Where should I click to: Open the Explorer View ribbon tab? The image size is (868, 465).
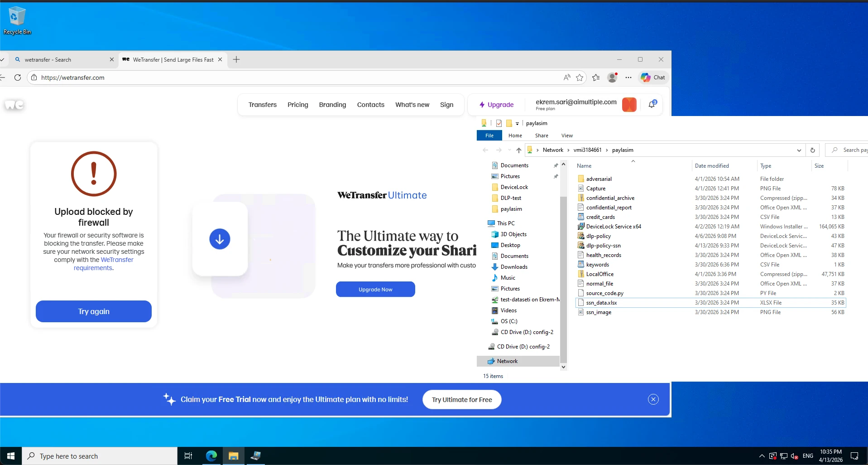point(567,136)
